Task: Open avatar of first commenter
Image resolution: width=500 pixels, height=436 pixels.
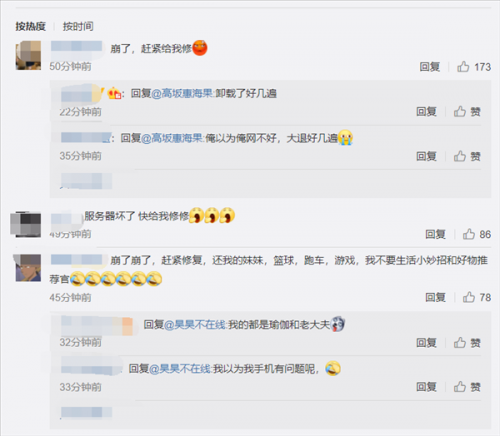Action: click(x=28, y=55)
